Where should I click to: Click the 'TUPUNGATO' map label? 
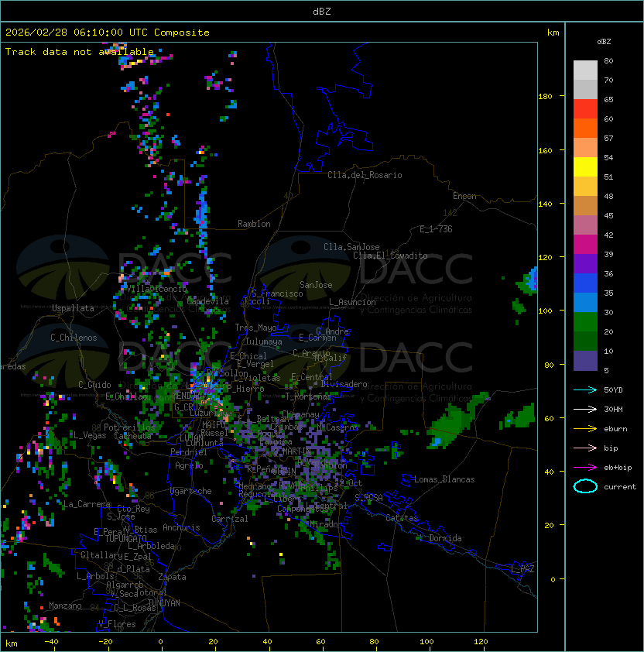point(125,539)
